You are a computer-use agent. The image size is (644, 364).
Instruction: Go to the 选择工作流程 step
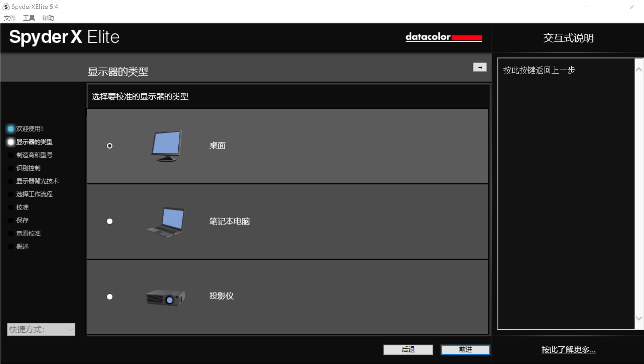(x=34, y=194)
